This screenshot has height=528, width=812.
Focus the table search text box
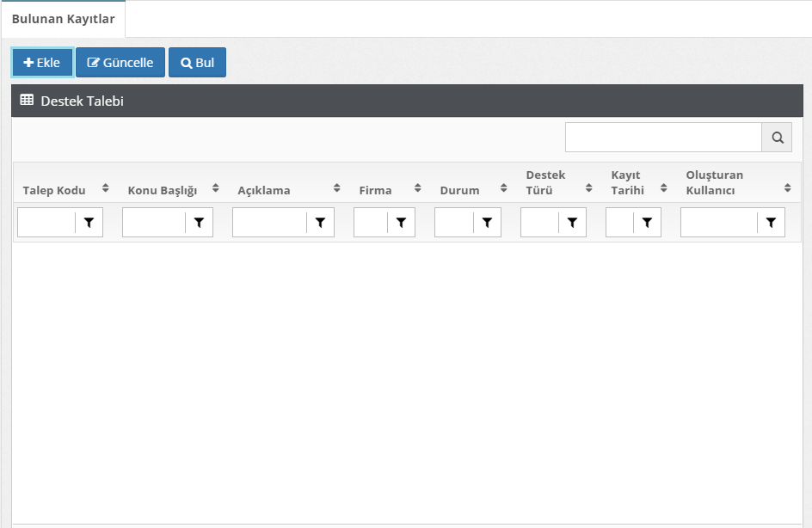coord(663,138)
